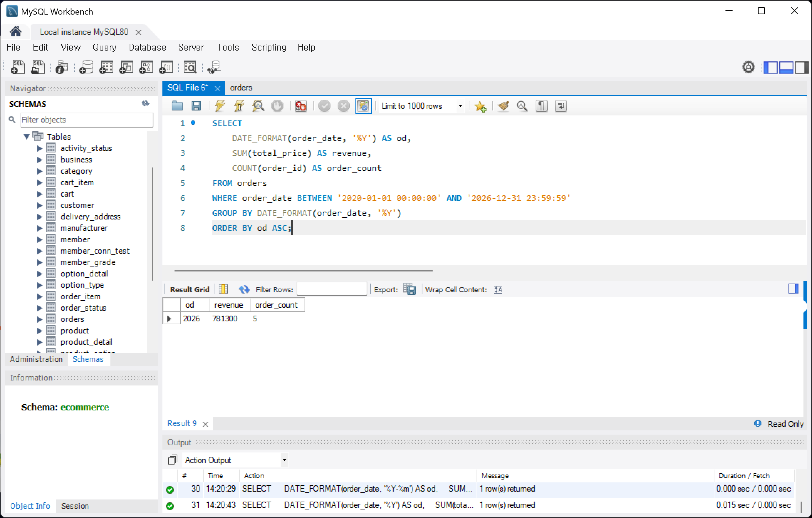This screenshot has height=518, width=812.
Task: Refresh the result grid data icon
Action: 244,289
